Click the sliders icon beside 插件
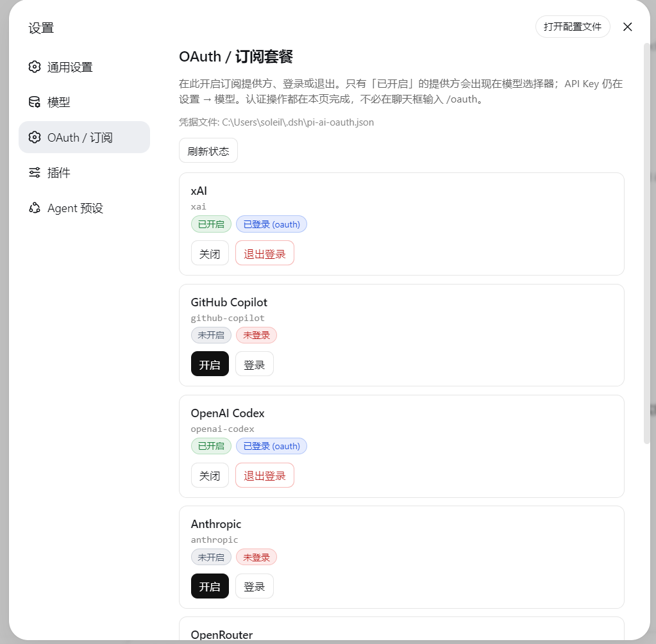Image resolution: width=656 pixels, height=644 pixels. (x=34, y=172)
